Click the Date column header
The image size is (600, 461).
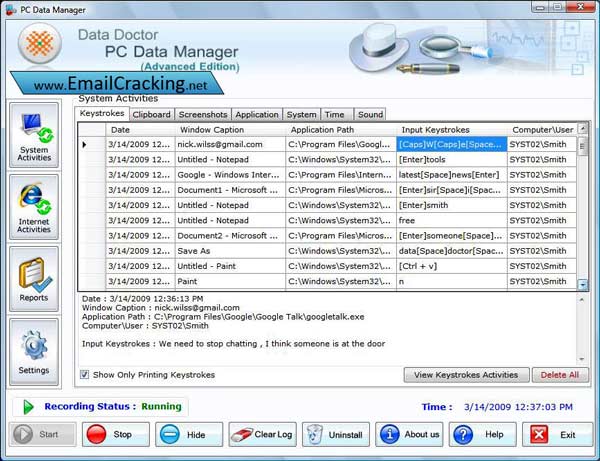(140, 130)
